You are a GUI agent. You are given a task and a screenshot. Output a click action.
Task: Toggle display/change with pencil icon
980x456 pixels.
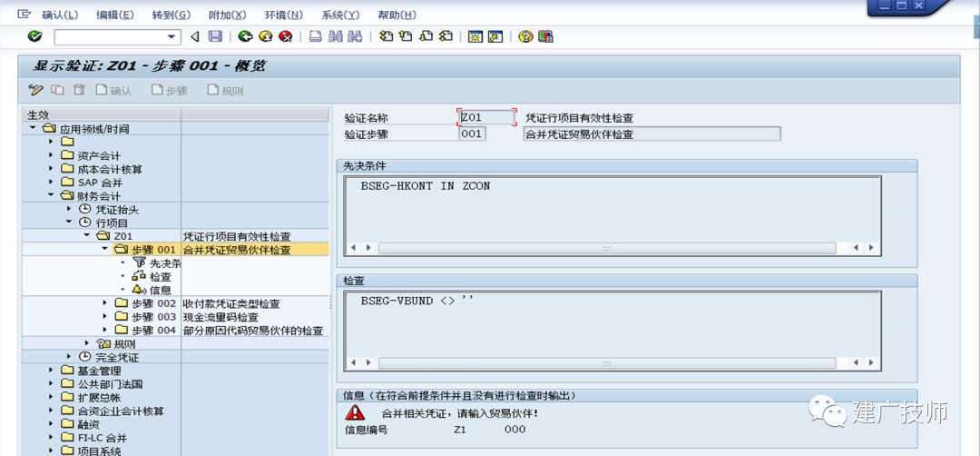pos(35,90)
